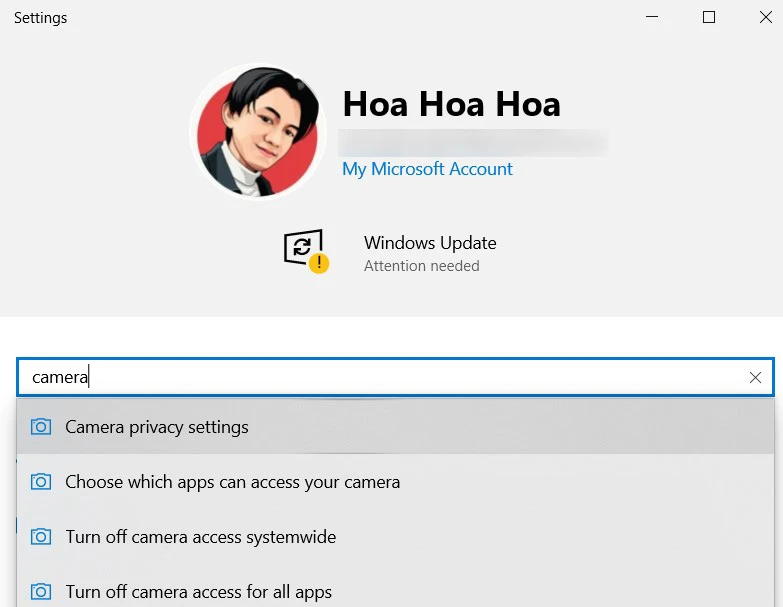The height and width of the screenshot is (607, 783).
Task: Close the Settings window
Action: click(x=765, y=17)
